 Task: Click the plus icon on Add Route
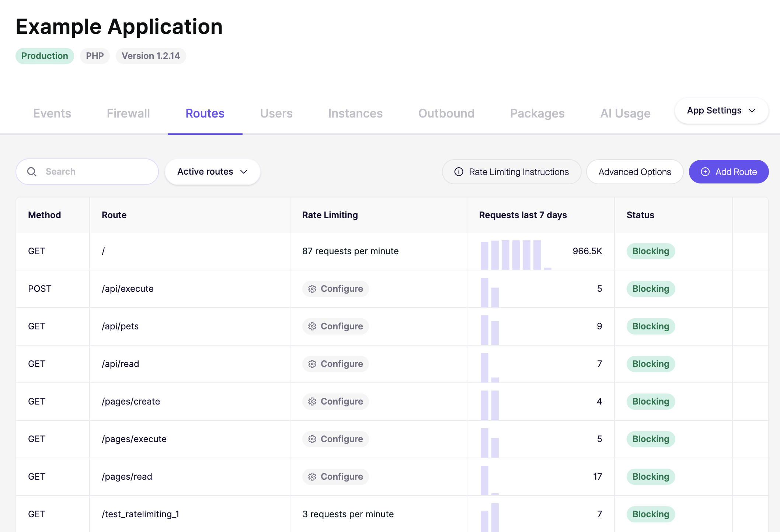(705, 172)
